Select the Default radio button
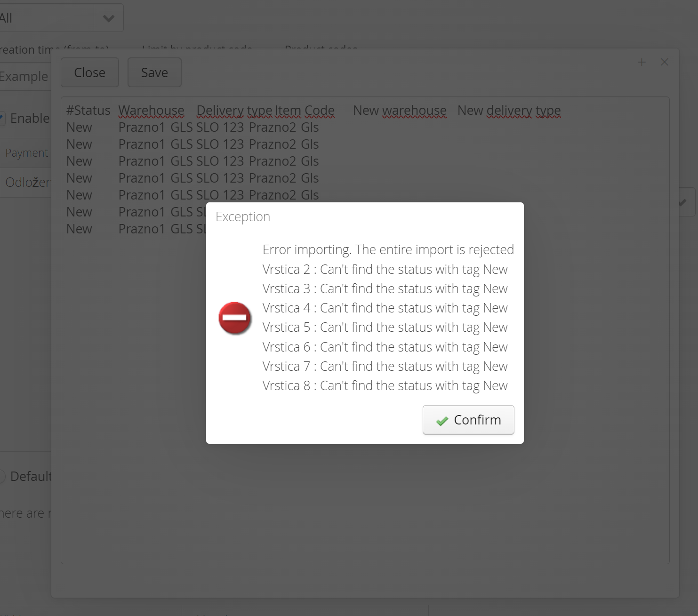The image size is (698, 616). click(x=2, y=476)
